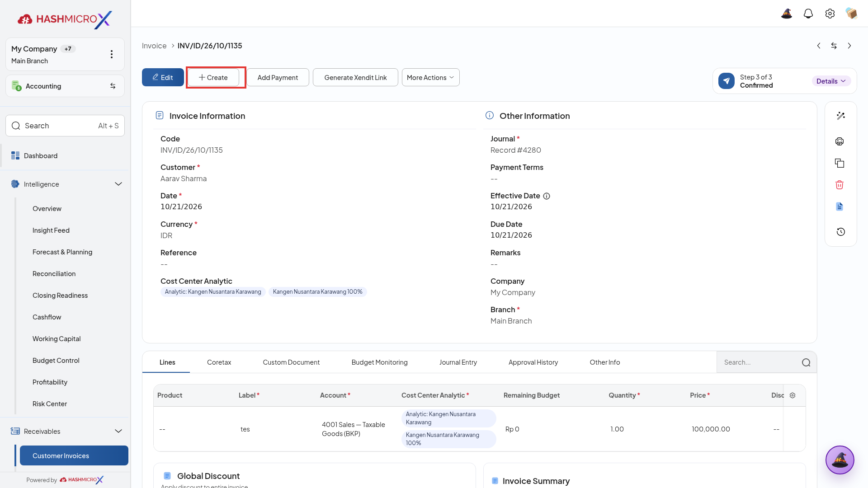Click Effective Date info icon
The width and height of the screenshot is (868, 488).
(x=547, y=196)
